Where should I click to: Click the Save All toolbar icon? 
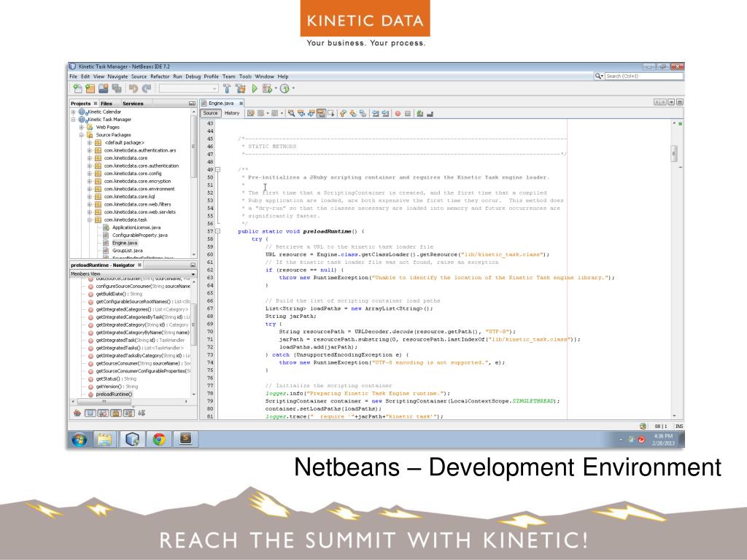tap(117, 88)
